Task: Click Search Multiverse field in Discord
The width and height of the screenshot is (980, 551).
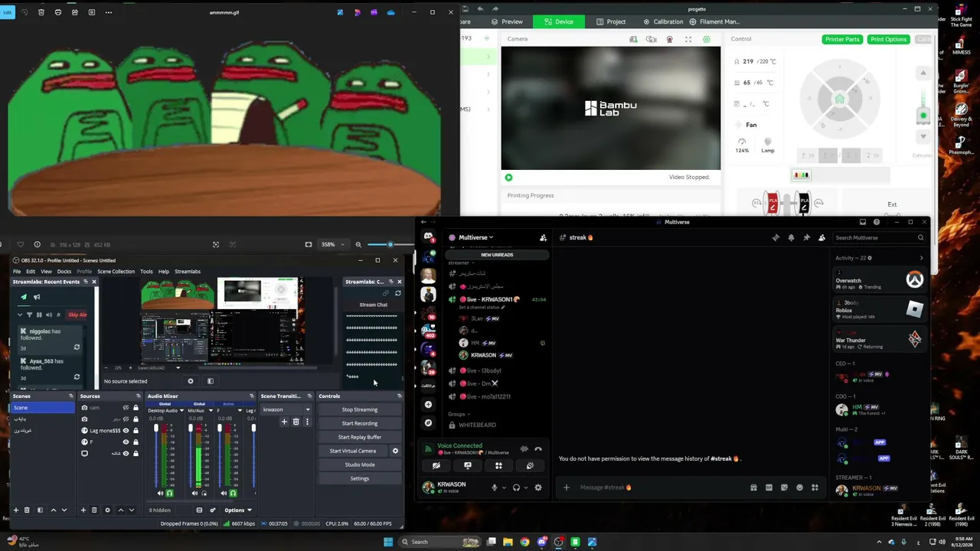Action: tap(877, 238)
